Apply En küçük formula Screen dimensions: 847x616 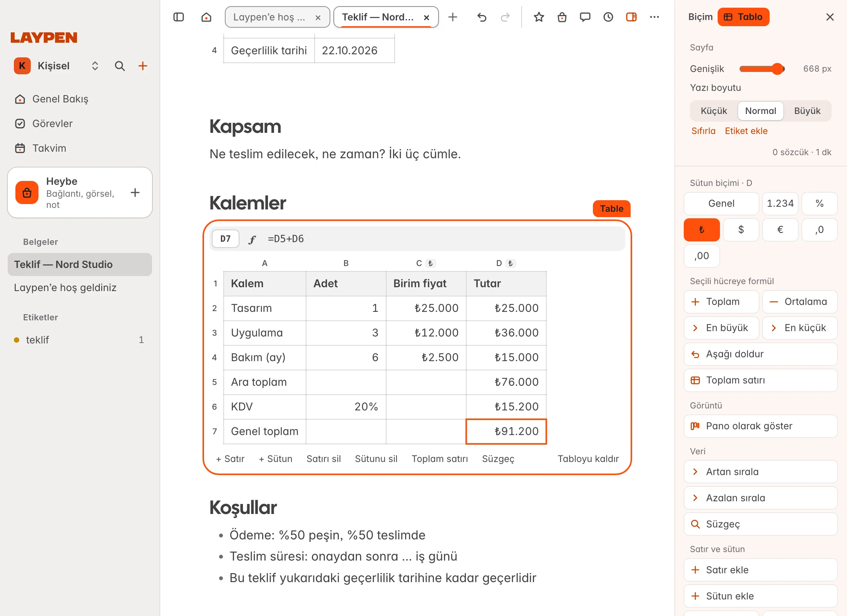tap(800, 328)
